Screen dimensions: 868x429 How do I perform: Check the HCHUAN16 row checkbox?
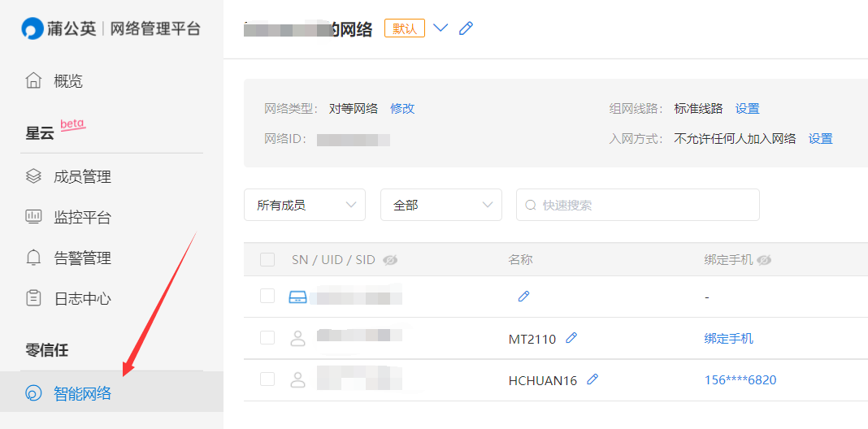(x=267, y=379)
